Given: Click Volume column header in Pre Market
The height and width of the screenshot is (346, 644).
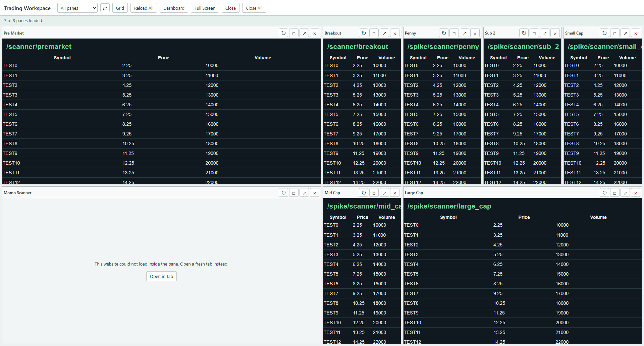Looking at the screenshot, I should click(x=263, y=58).
